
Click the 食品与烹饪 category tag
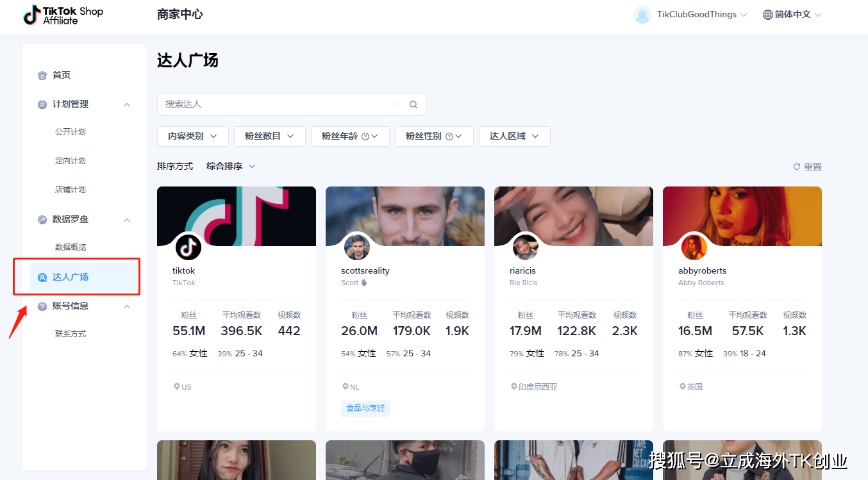pyautogui.click(x=365, y=408)
